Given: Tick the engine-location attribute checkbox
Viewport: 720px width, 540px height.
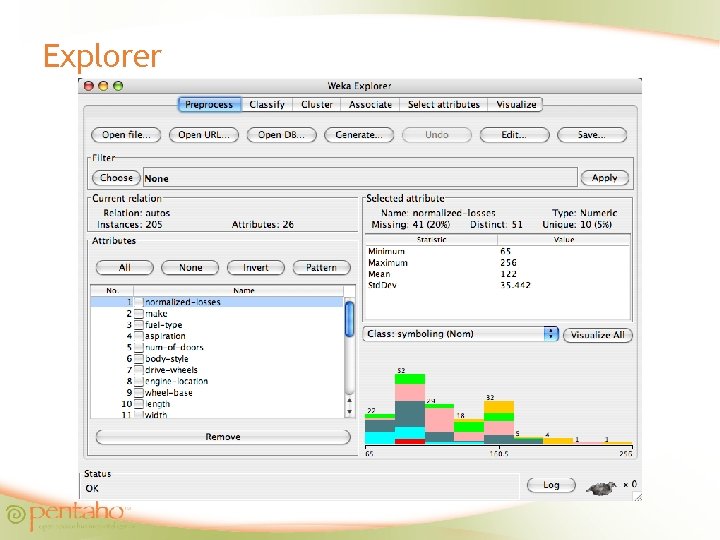Looking at the screenshot, I should pos(139,381).
